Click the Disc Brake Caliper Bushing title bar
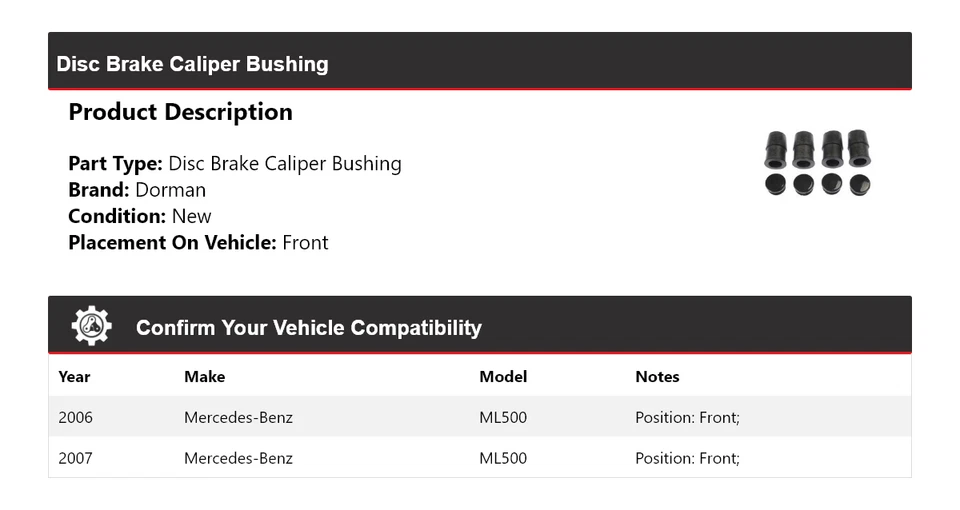Viewport: 960px width, 510px height. click(192, 64)
